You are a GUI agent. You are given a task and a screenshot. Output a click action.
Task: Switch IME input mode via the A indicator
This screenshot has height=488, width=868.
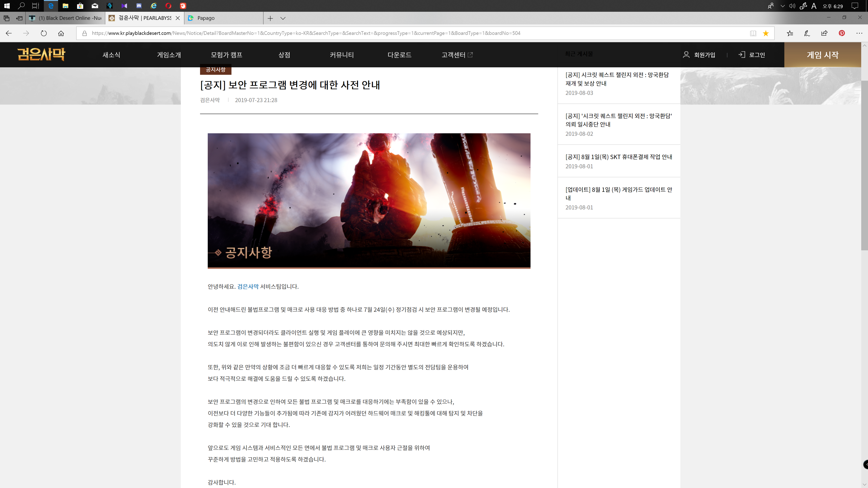pyautogui.click(x=814, y=5)
